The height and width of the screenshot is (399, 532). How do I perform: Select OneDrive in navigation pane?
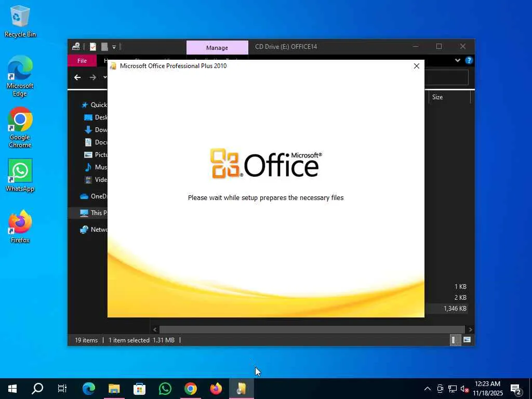94,196
